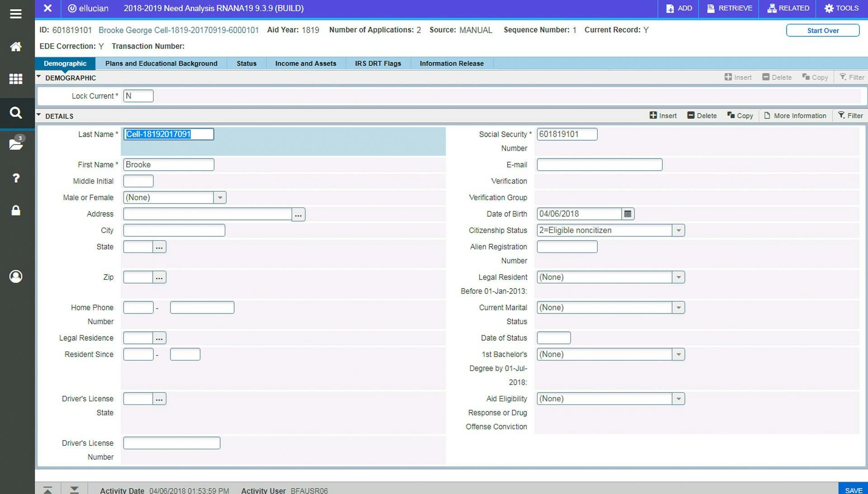
Task: Expand the Male or Female dropdown
Action: coord(220,198)
